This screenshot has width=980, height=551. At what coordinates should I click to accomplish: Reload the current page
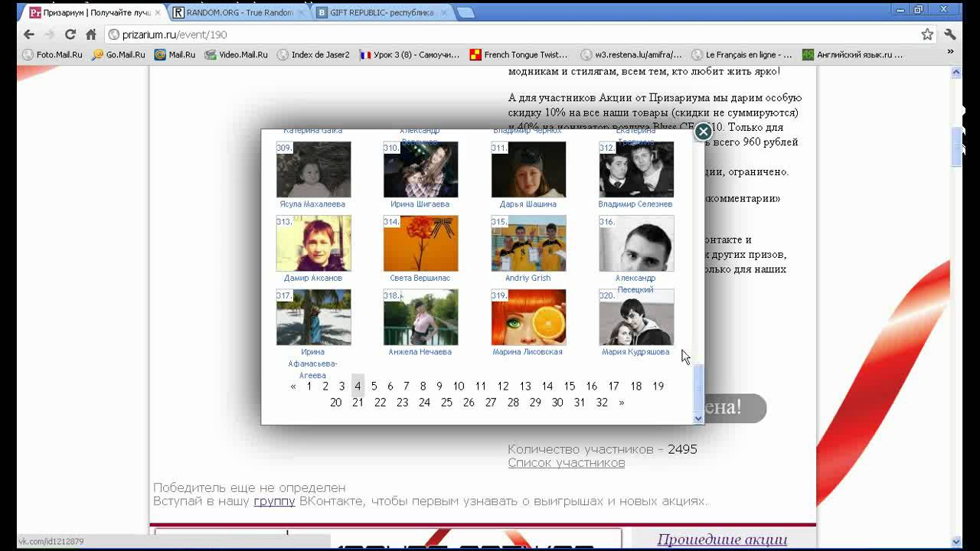click(70, 34)
